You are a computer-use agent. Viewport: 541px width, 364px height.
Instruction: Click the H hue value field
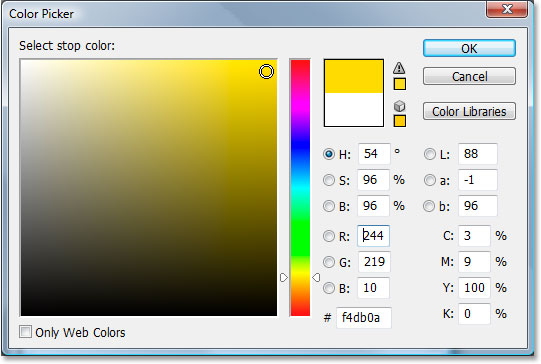(x=374, y=154)
